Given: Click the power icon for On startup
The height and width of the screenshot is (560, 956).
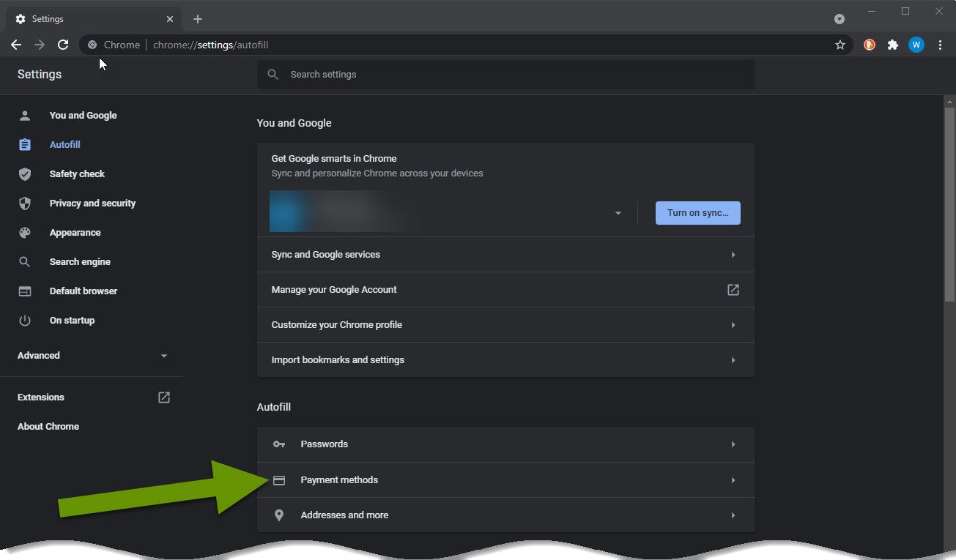Looking at the screenshot, I should [25, 321].
